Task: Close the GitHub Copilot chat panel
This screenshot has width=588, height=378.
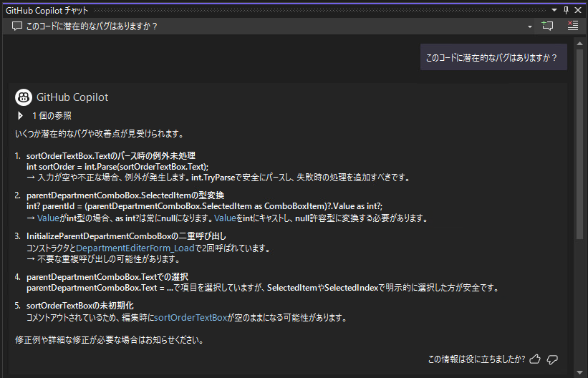Action: 579,9
